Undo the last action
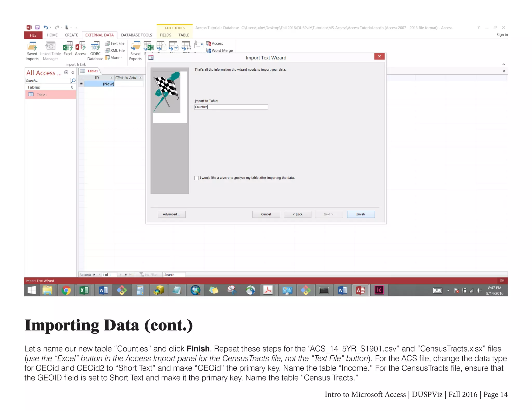This screenshot has height=411, width=532. (x=46, y=27)
